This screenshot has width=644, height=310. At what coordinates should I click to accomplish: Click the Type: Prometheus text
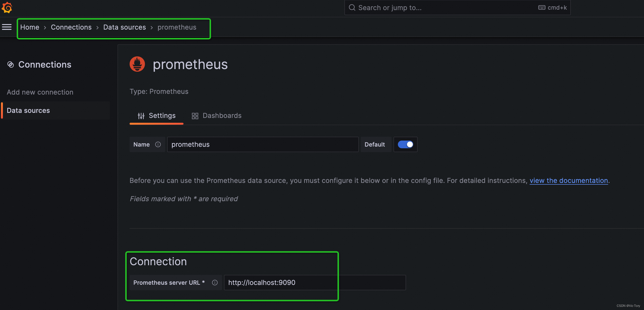159,92
